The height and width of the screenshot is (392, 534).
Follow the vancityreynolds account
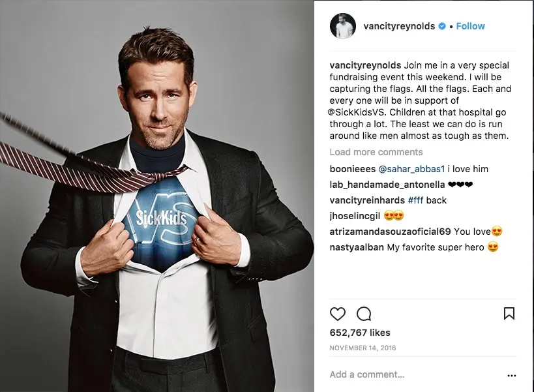coord(470,26)
